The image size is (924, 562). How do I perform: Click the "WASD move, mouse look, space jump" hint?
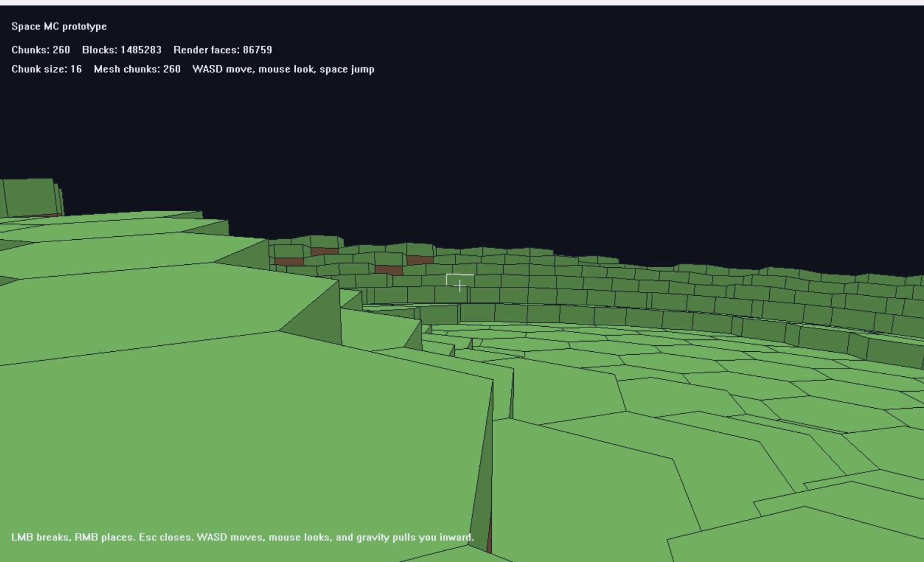point(283,69)
